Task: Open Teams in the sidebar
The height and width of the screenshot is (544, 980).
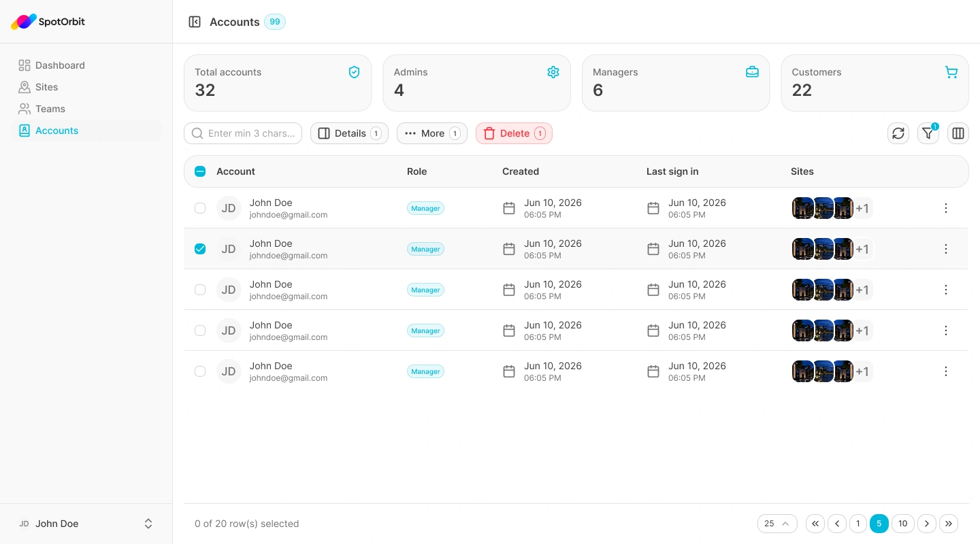Action: [x=86, y=109]
